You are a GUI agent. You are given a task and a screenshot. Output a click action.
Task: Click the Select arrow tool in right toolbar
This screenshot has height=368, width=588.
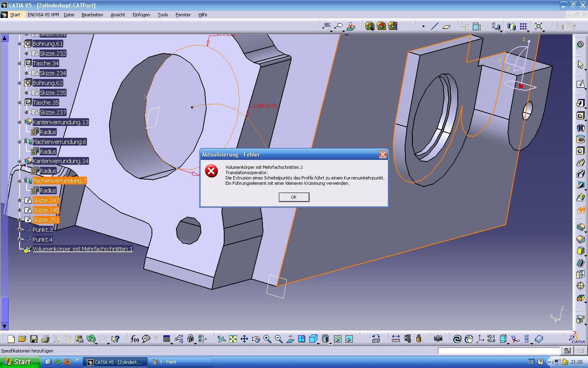[580, 65]
